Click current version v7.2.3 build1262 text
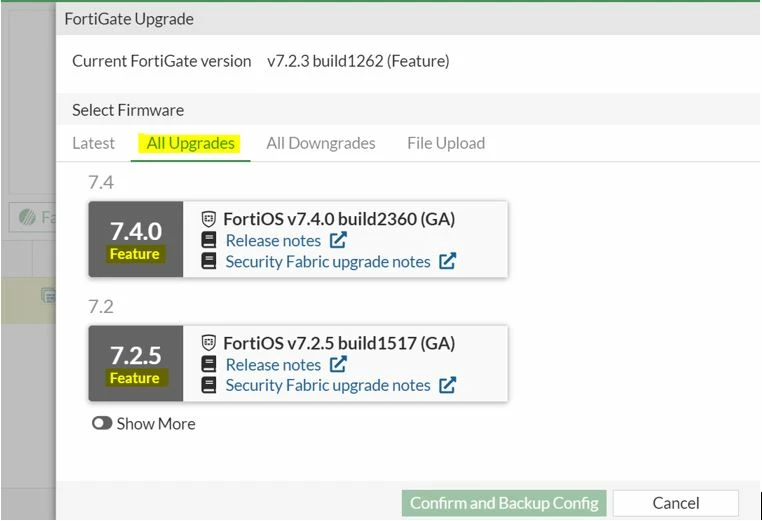This screenshot has height=521, width=762. 358,61
